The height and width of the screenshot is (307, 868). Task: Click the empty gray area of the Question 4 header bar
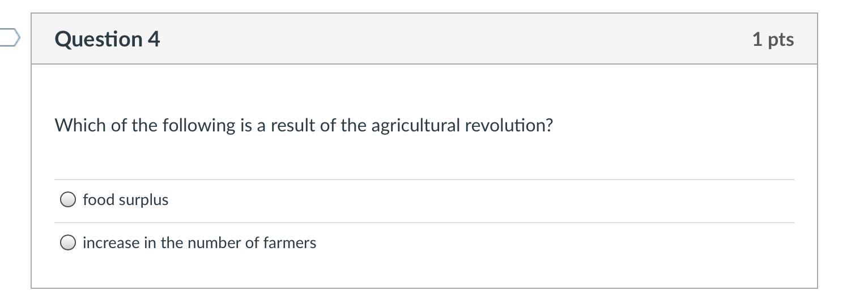[x=453, y=39]
